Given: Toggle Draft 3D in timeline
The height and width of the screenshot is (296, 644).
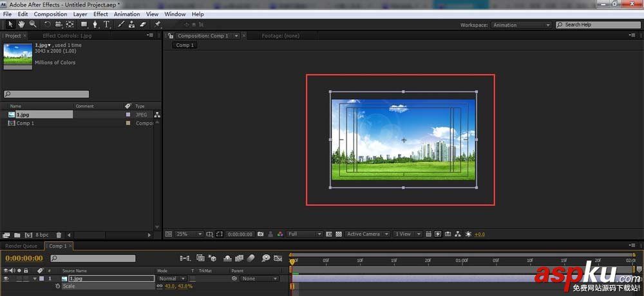Looking at the screenshot, I should tap(213, 258).
